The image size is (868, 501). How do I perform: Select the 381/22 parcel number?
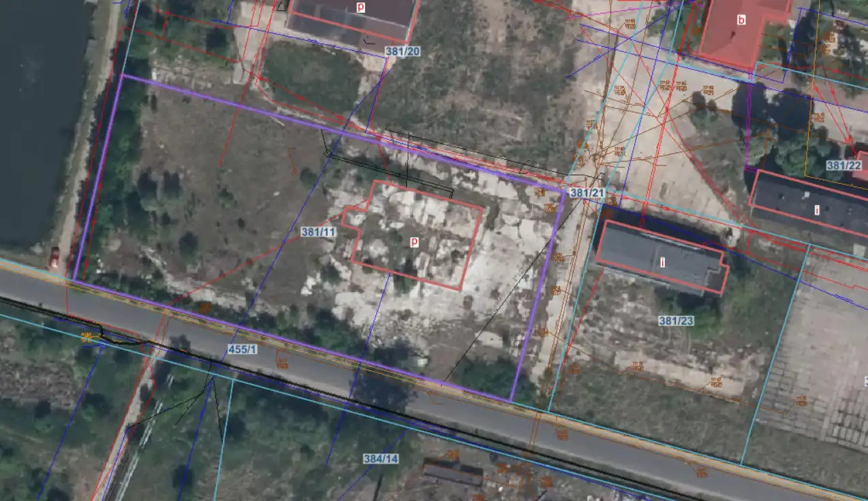click(x=843, y=165)
